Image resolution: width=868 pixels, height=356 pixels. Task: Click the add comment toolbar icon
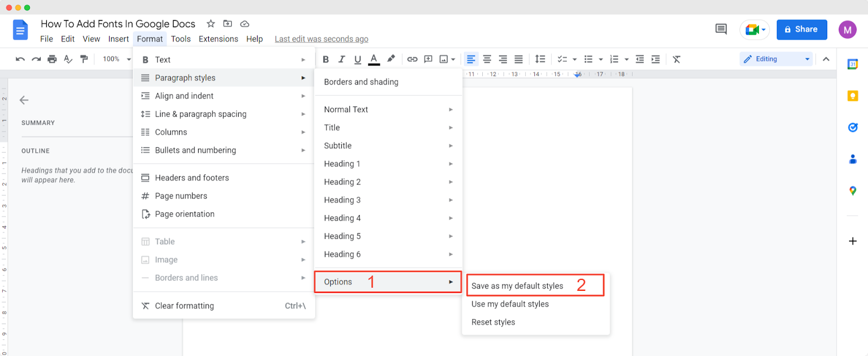click(428, 59)
